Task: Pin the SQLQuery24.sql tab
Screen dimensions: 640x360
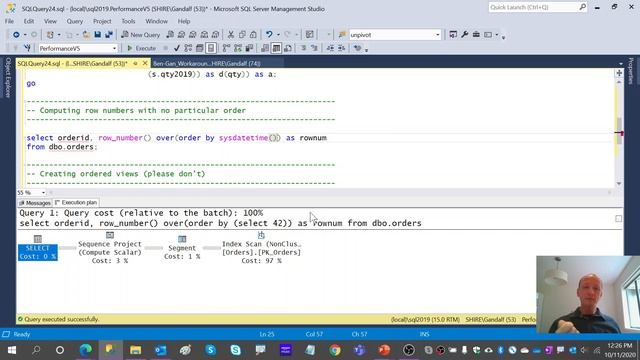Action: 135,63
